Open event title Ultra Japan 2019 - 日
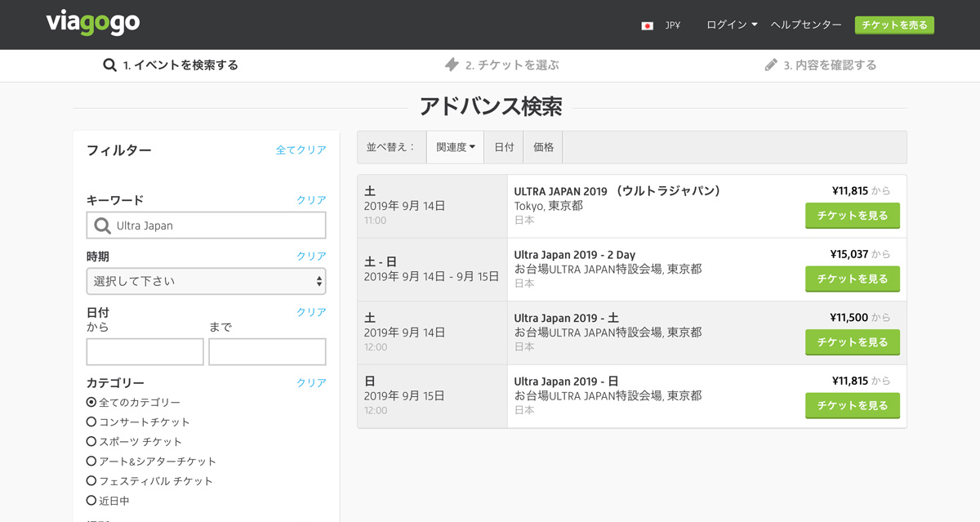This screenshot has height=522, width=980. (x=566, y=381)
